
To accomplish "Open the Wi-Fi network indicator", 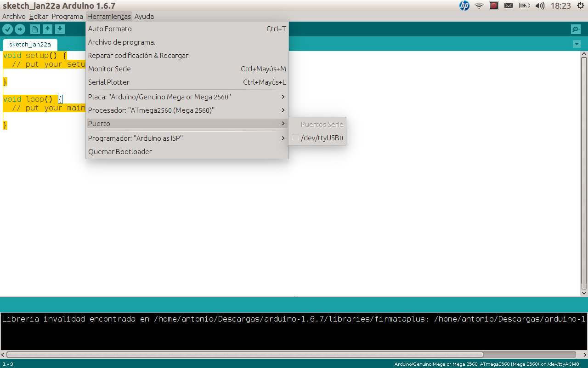I will [x=479, y=6].
